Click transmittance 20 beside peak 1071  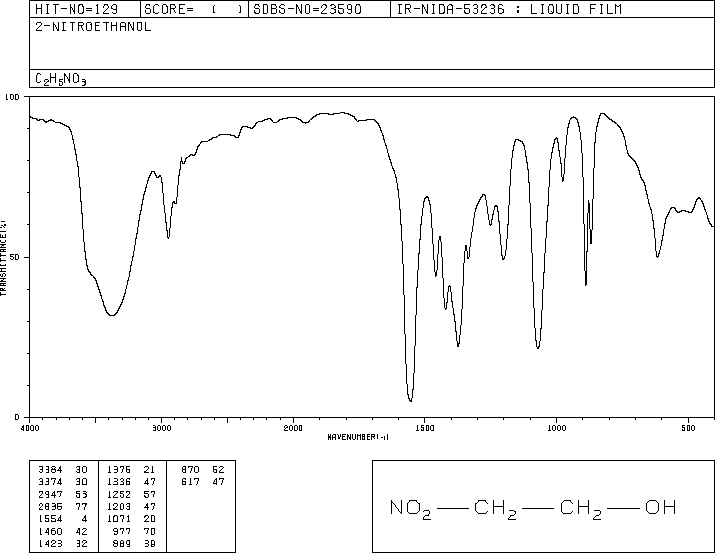[x=150, y=519]
